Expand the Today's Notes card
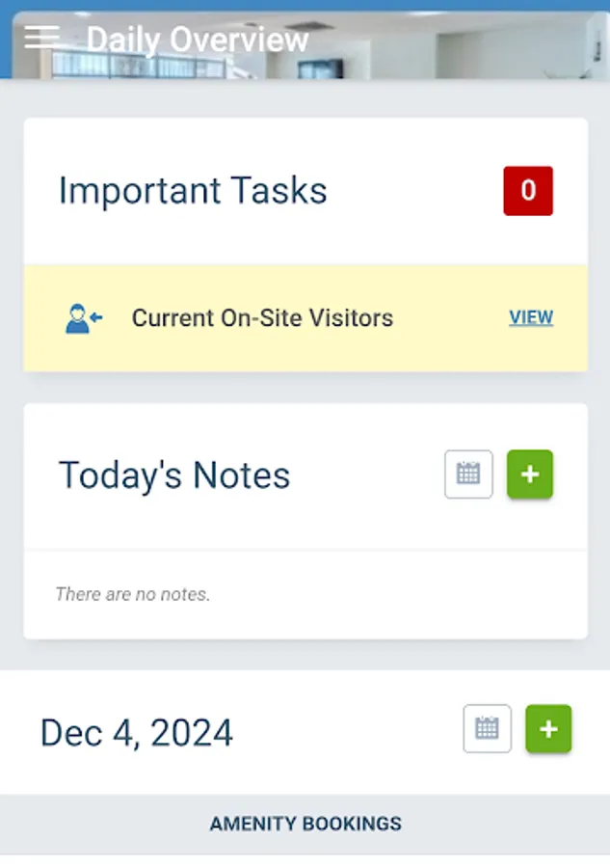The height and width of the screenshot is (868, 610). click(x=174, y=475)
